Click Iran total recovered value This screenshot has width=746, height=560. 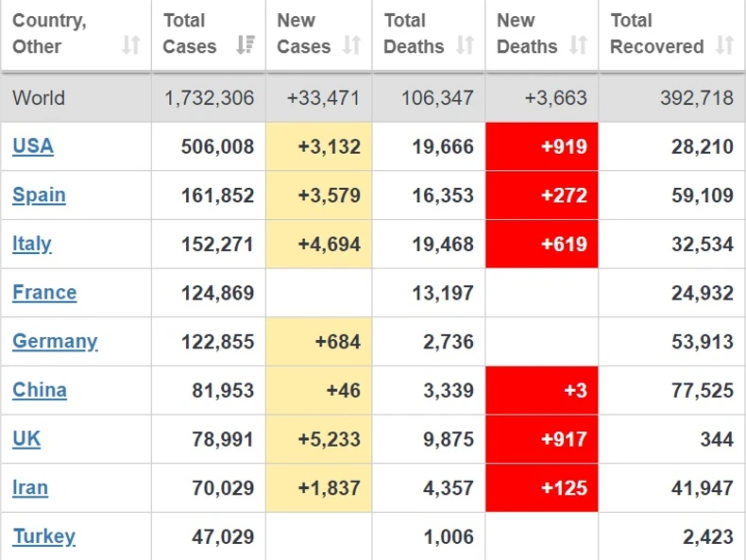tap(702, 488)
